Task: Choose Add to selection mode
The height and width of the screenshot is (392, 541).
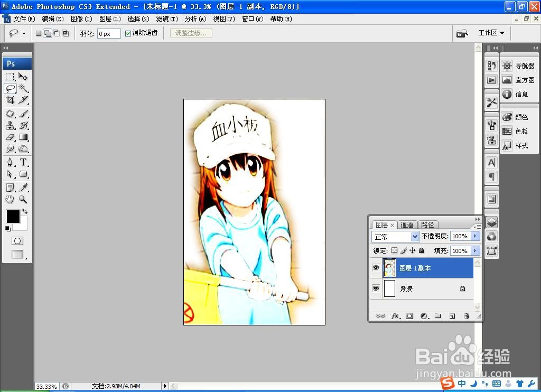Action: (48, 33)
